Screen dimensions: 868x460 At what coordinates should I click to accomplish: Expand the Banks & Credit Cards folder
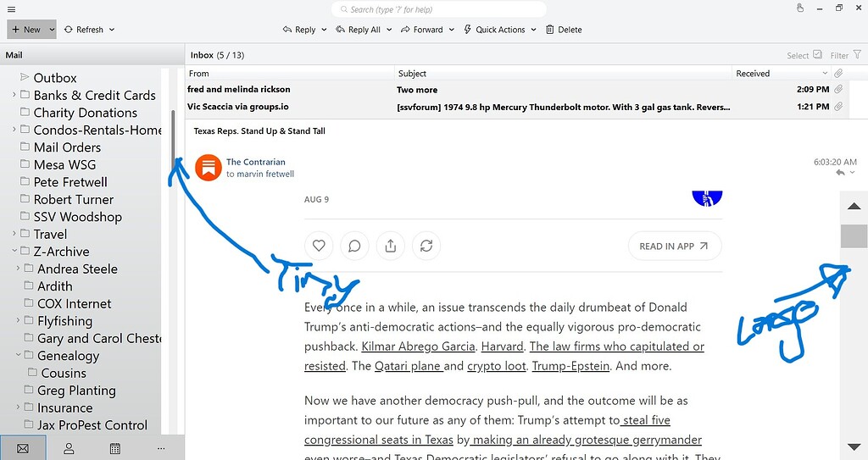coord(14,95)
